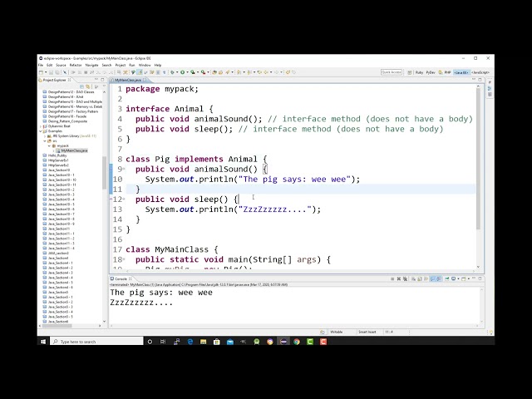Click the taskbar search box
The height and width of the screenshot is (399, 532).
point(96,342)
